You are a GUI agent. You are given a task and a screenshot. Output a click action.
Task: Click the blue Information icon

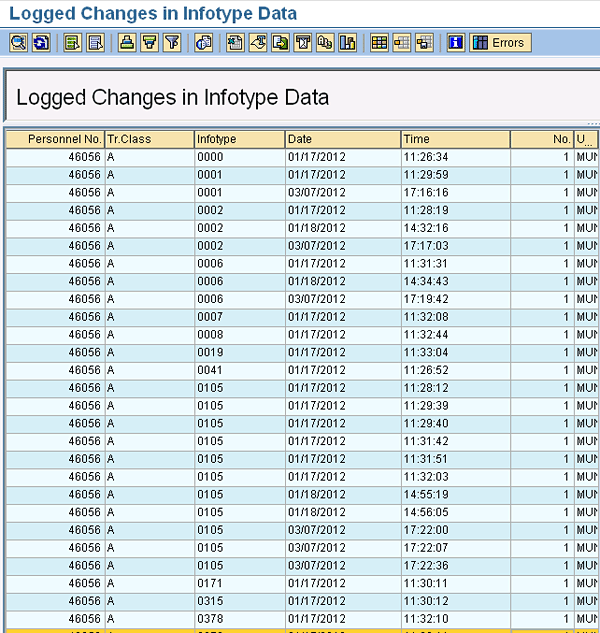point(456,43)
